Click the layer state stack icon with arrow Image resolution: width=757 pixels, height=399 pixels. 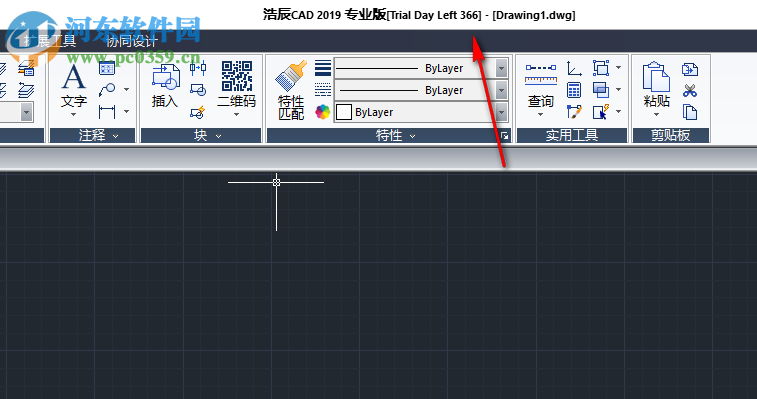coord(26,90)
